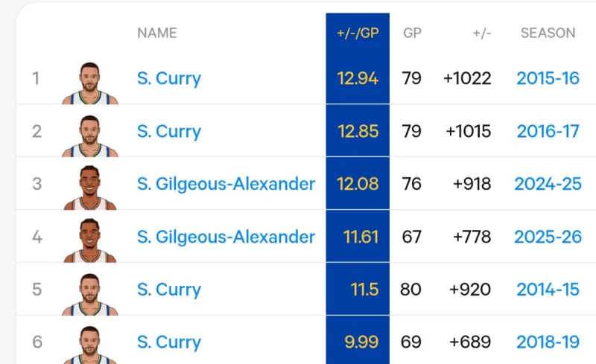Open the 2024-25 season link

tap(549, 184)
